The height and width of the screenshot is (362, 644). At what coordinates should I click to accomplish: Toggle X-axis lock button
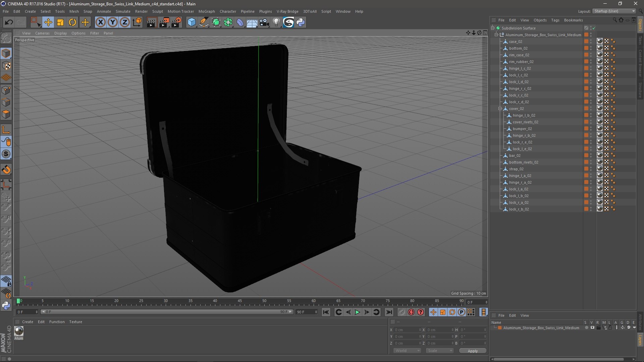[x=100, y=22]
